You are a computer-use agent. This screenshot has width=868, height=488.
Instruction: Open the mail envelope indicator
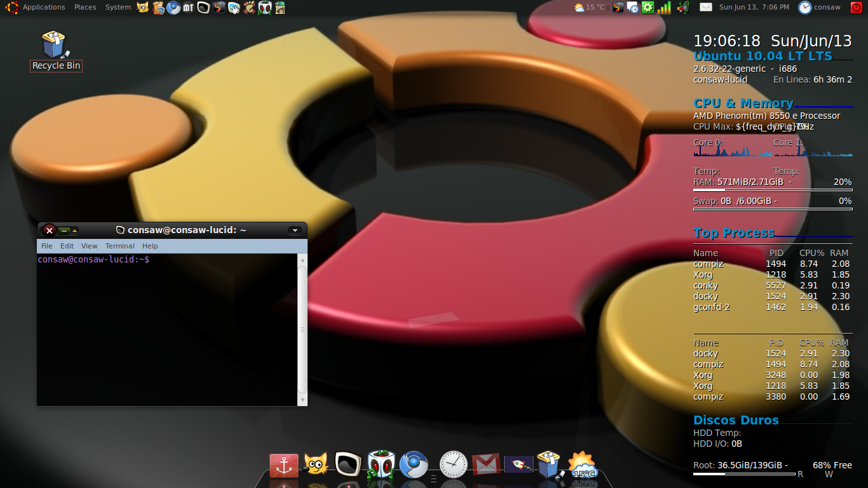pos(706,8)
